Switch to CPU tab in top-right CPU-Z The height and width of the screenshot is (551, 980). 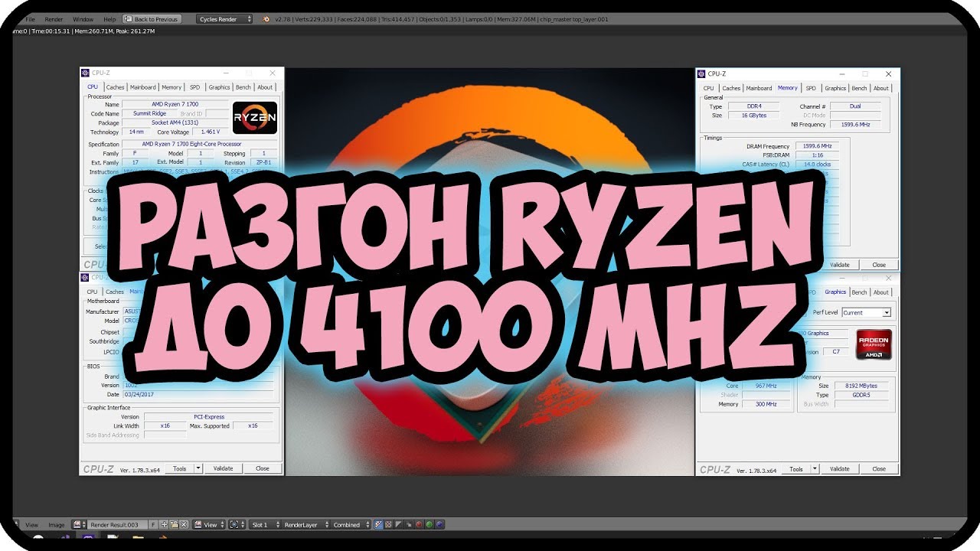pyautogui.click(x=709, y=88)
